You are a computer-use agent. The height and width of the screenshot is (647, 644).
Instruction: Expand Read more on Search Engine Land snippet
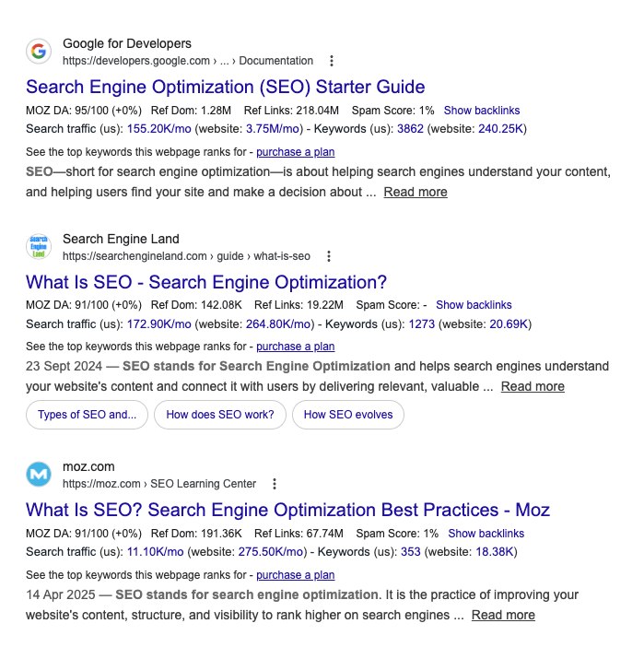[533, 386]
